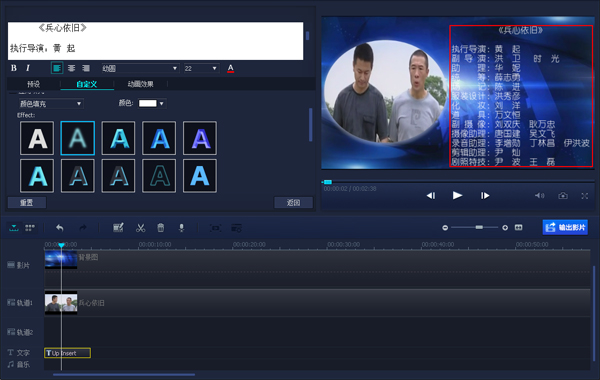
Task: Switch to the 预设 tab
Action: tap(33, 84)
